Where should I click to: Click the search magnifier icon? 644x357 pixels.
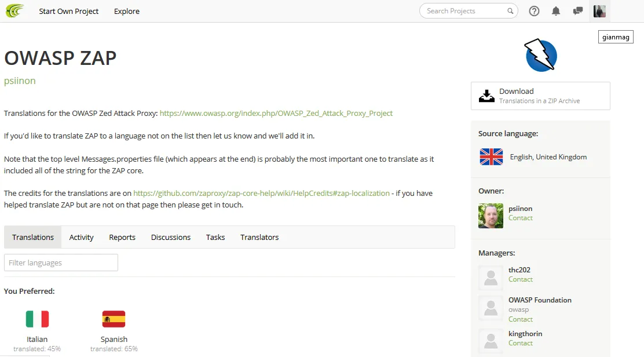coord(510,11)
